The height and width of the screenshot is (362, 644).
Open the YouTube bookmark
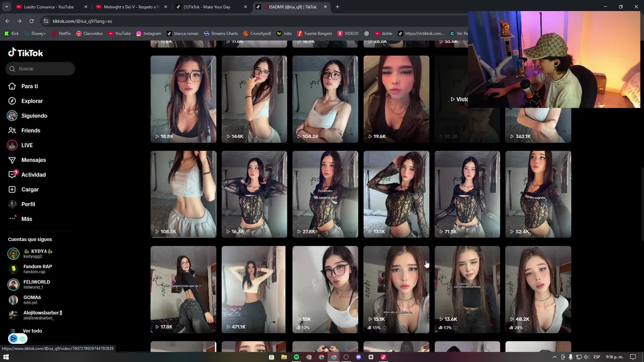click(x=119, y=34)
